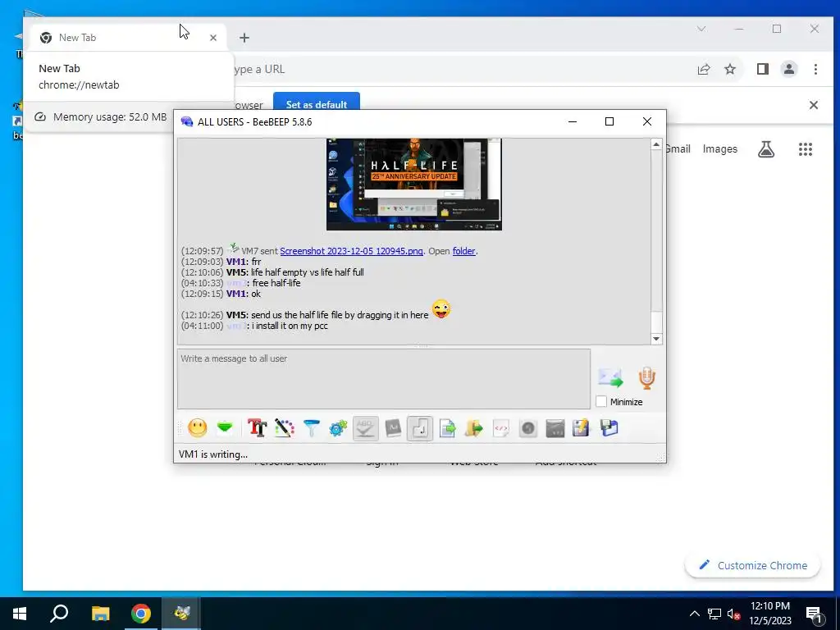The width and height of the screenshot is (840, 630).
Task: Enable the Minimize checkbox
Action: point(601,401)
